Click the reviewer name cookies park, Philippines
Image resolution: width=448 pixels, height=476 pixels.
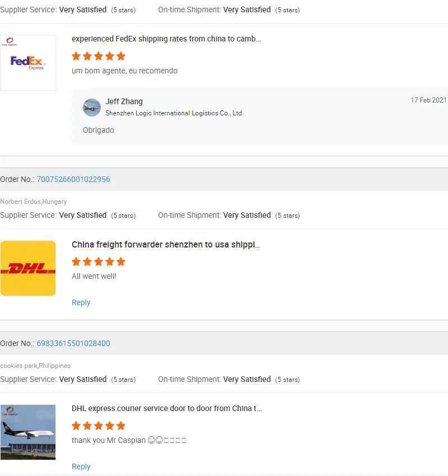pyautogui.click(x=35, y=366)
